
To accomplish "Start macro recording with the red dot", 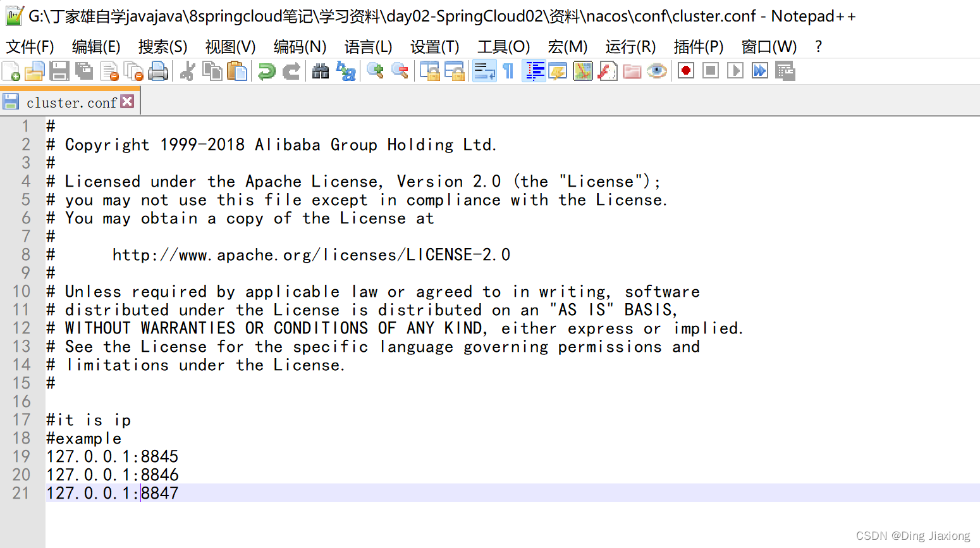I will [686, 71].
